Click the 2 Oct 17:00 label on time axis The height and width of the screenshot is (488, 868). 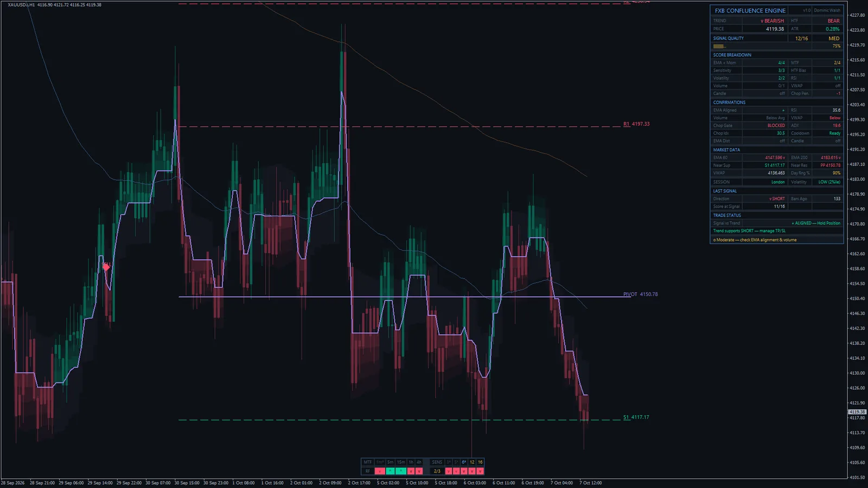[359, 483]
